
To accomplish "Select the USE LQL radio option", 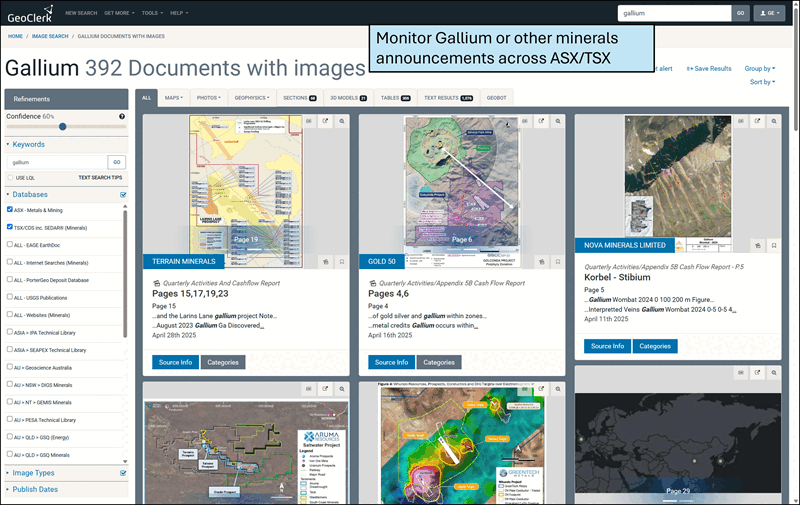I will pos(10,177).
